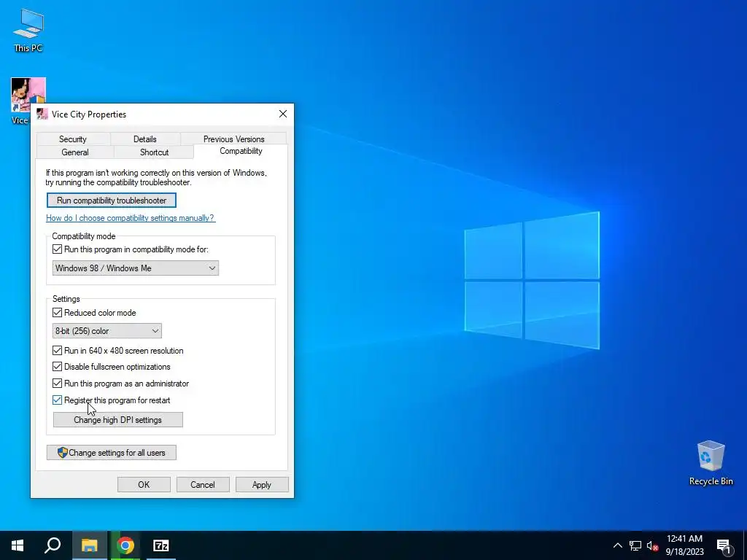
Task: Confirm with the OK button
Action: click(x=144, y=485)
